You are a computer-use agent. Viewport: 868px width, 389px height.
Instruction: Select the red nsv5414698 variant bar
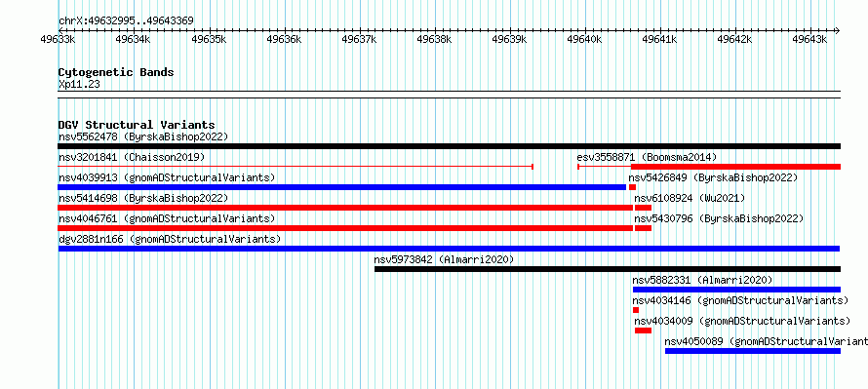coord(345,208)
